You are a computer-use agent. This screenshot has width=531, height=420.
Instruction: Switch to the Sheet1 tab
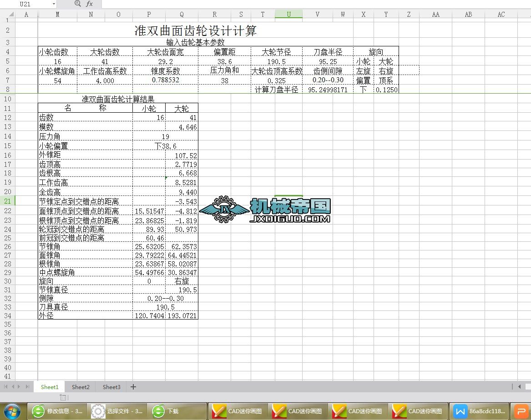coord(50,387)
